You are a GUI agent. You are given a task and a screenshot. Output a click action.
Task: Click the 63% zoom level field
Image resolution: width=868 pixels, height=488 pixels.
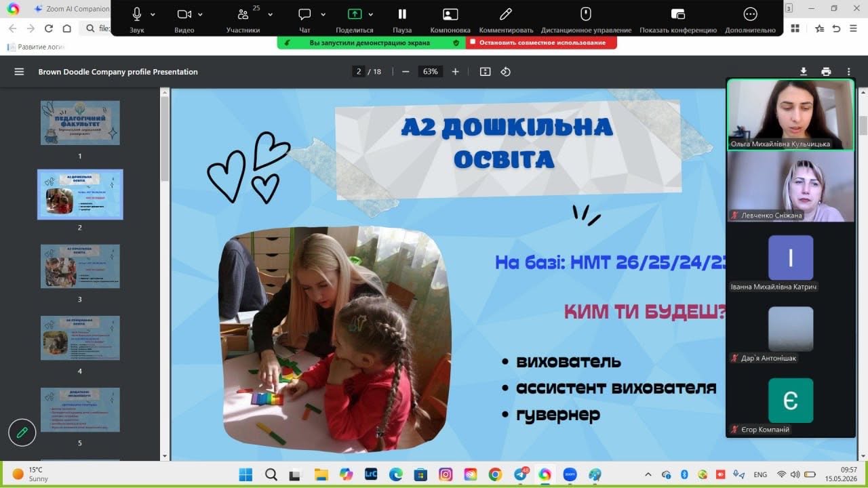(430, 72)
